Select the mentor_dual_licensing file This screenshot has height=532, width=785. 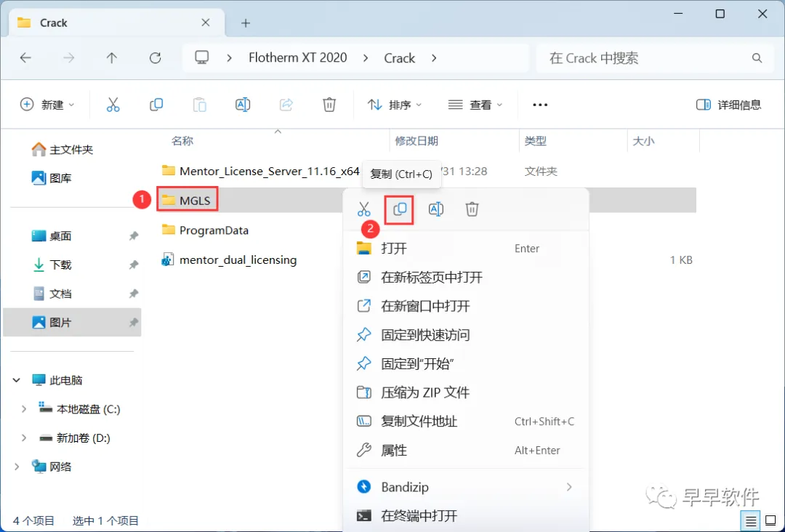point(229,259)
